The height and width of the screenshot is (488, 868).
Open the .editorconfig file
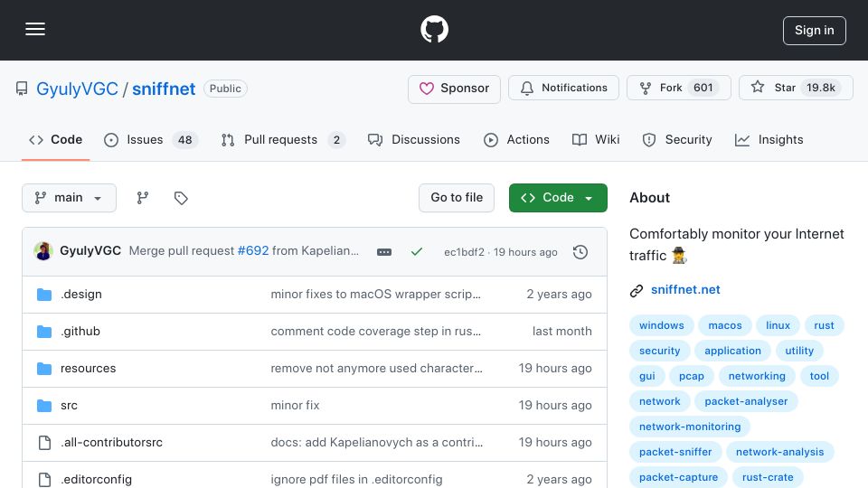(x=96, y=480)
